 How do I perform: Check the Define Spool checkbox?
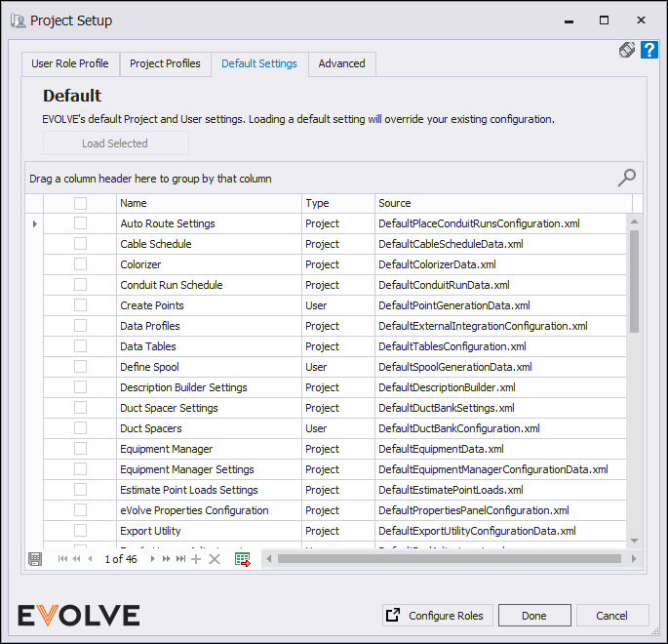[x=80, y=367]
